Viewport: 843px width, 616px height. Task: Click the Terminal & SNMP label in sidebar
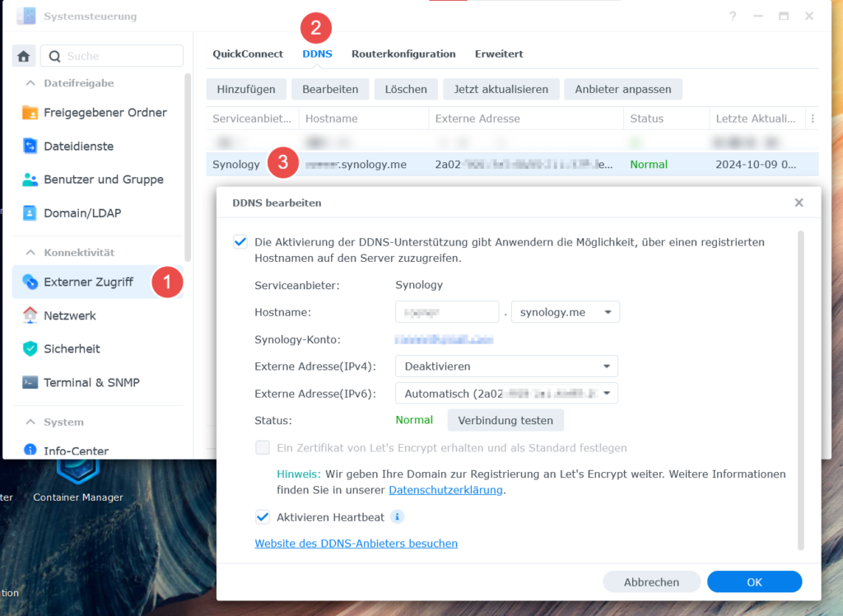click(92, 382)
